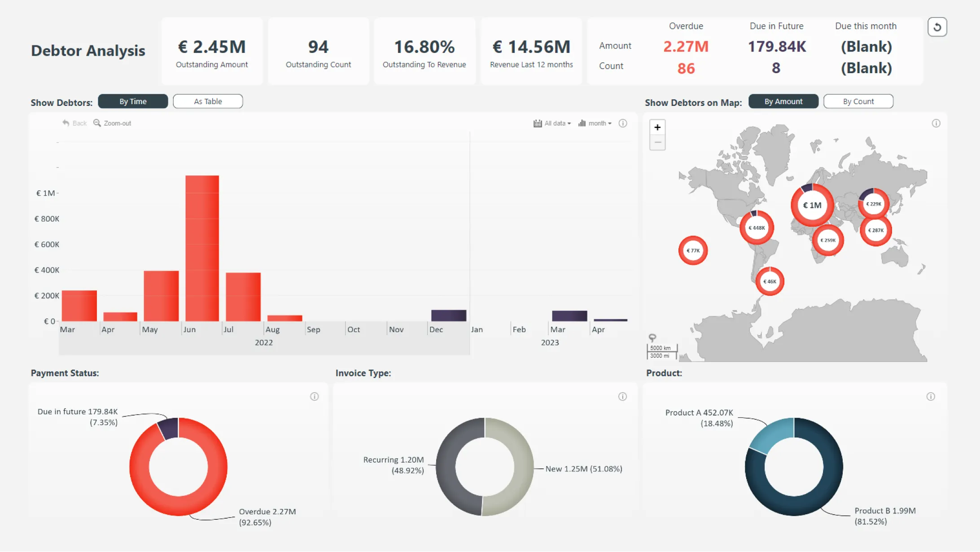The height and width of the screenshot is (552, 980).
Task: Zoom out of the map with the minus button
Action: pos(657,142)
